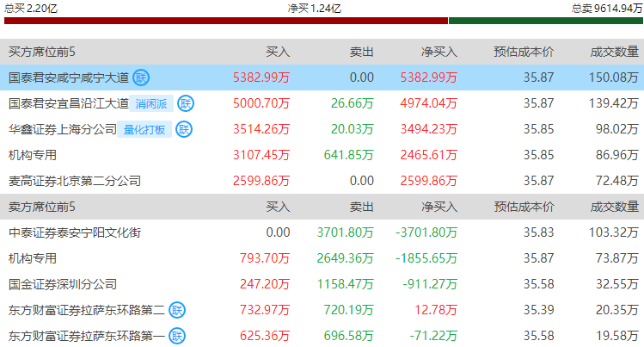Click net value -71.22万
644x347 pixels.
[433, 336]
